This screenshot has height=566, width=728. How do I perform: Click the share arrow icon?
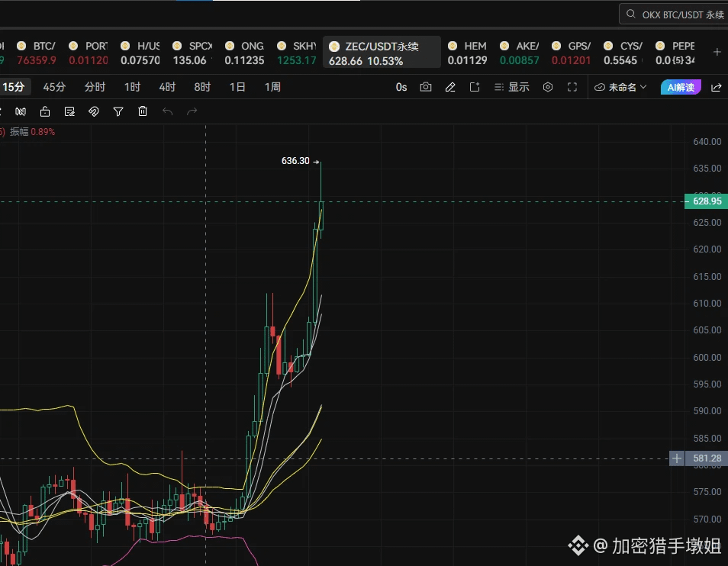[717, 87]
